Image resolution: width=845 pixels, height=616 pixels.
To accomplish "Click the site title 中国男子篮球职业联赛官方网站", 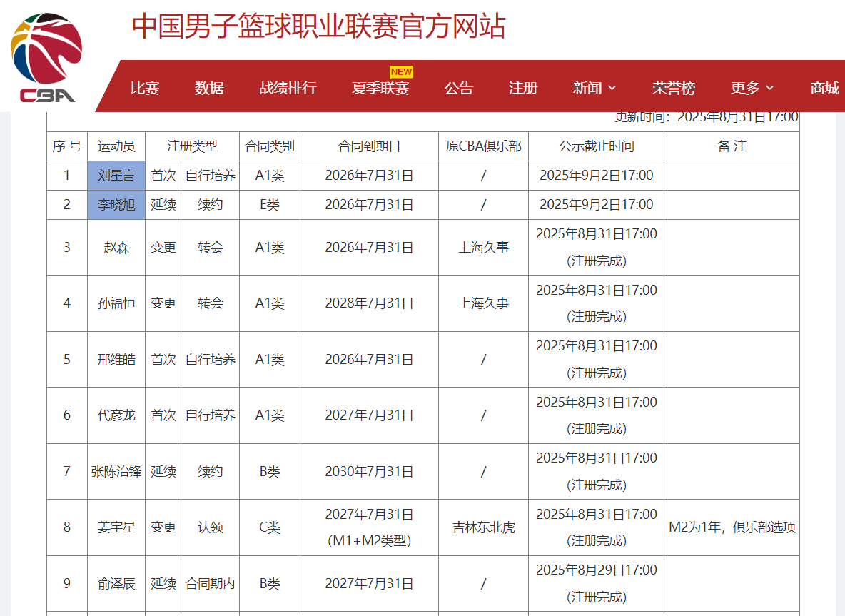I will 319,26.
